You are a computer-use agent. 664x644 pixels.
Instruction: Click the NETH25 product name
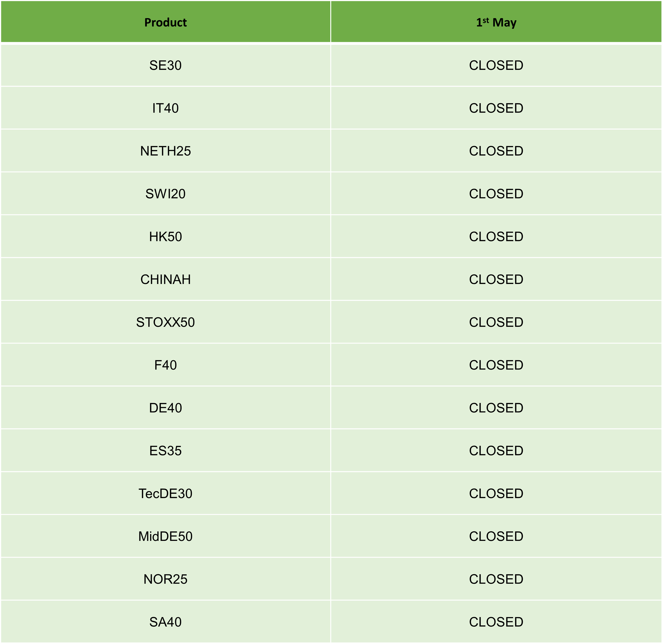coord(165,151)
